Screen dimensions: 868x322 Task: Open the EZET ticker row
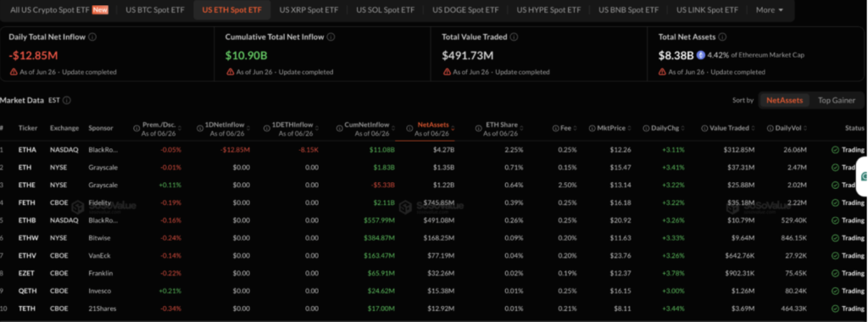434,274
